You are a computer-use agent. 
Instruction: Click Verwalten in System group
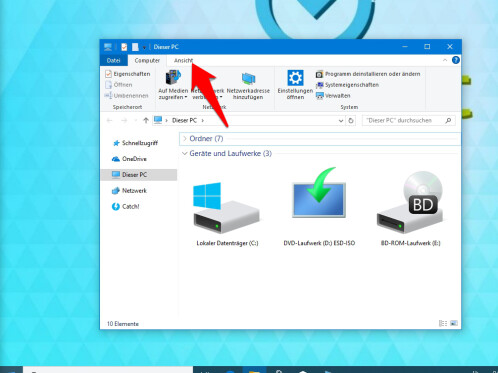click(333, 96)
